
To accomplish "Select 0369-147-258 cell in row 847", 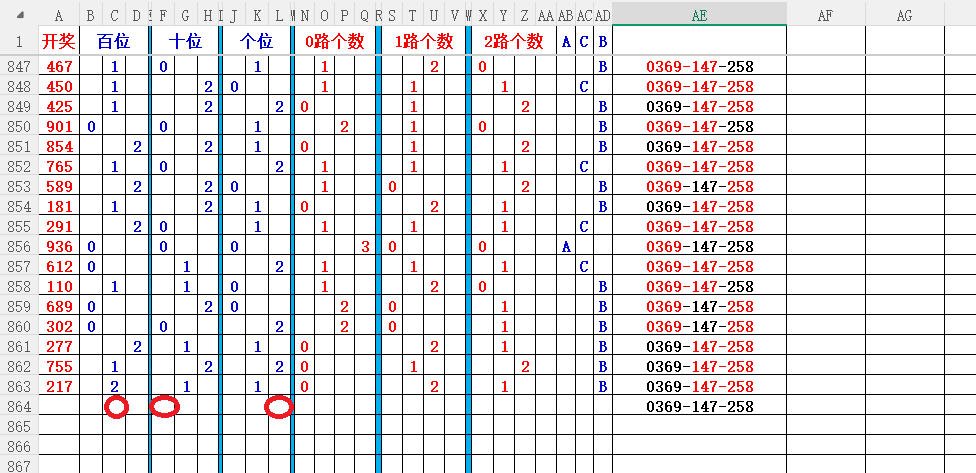I will pyautogui.click(x=699, y=67).
